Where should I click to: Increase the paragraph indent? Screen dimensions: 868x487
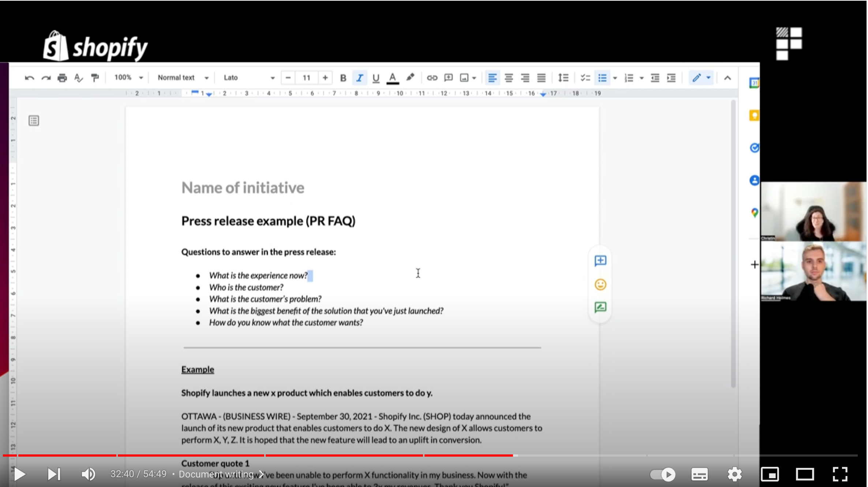tap(671, 78)
